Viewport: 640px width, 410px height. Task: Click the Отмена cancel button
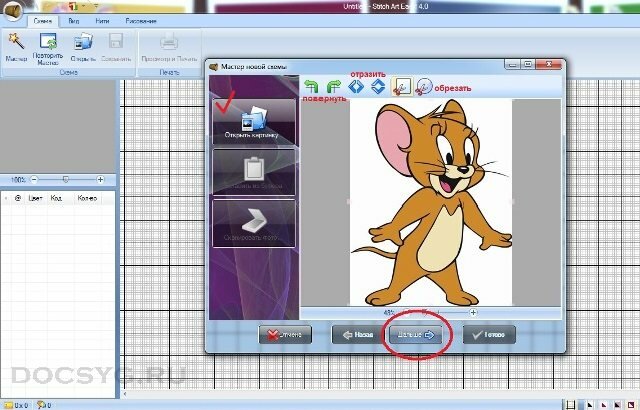[285, 335]
